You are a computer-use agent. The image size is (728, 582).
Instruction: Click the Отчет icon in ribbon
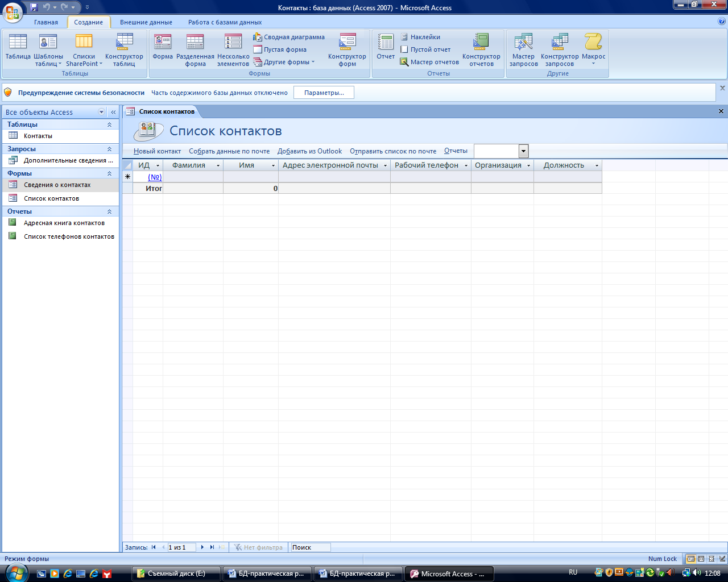tap(386, 48)
